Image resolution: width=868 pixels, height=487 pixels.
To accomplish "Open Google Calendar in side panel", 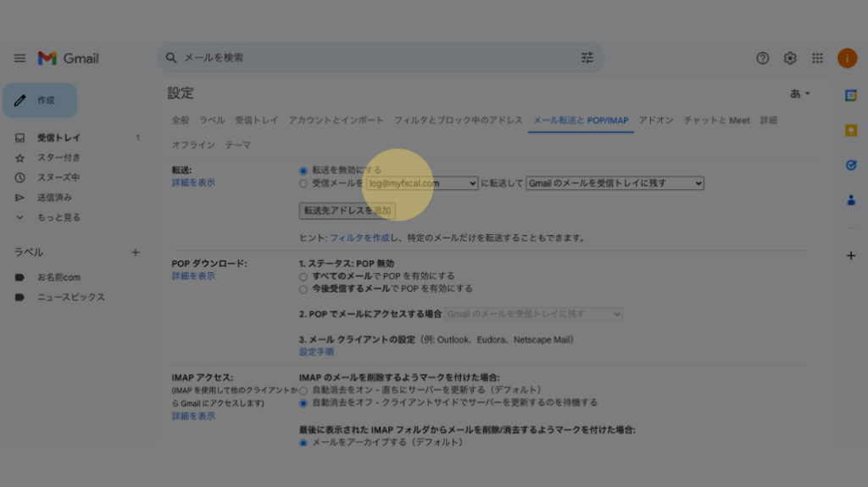I will [851, 96].
